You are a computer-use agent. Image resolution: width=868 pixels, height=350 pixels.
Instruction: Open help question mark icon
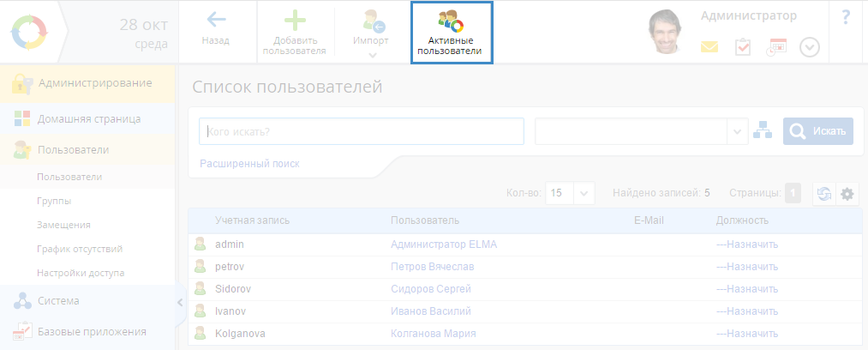point(846,18)
